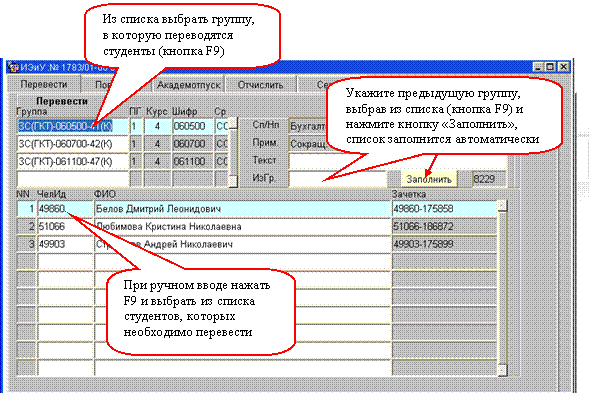The image size is (589, 393).
Task: Click student list scrollbar down arrow
Action: click(x=502, y=370)
